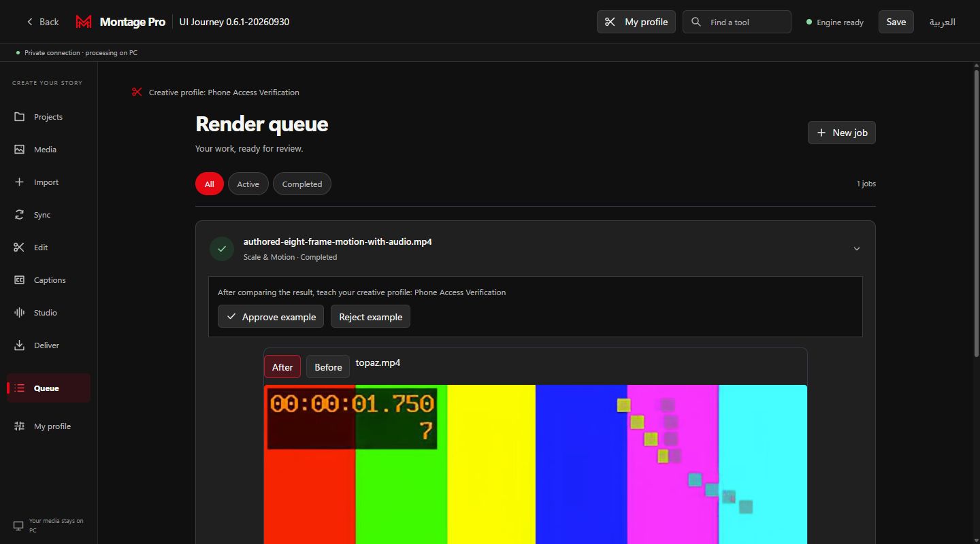Open My profile from the top bar
Image resolution: width=980 pixels, height=544 pixels.
(x=636, y=22)
